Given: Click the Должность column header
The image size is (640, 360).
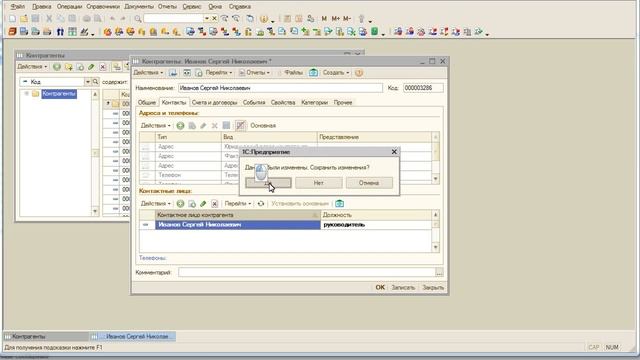Looking at the screenshot, I should 376,215.
